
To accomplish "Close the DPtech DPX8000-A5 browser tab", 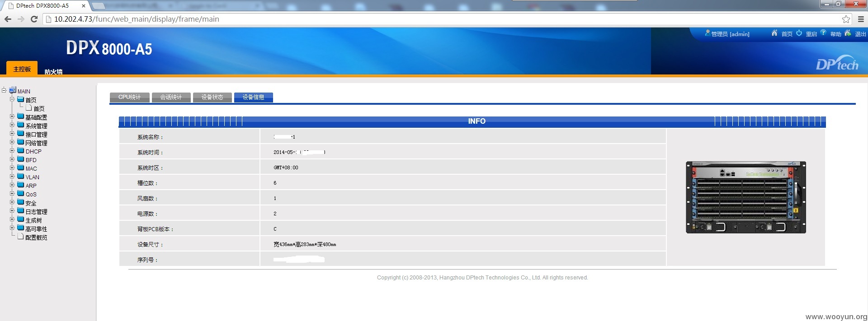I will tap(84, 6).
